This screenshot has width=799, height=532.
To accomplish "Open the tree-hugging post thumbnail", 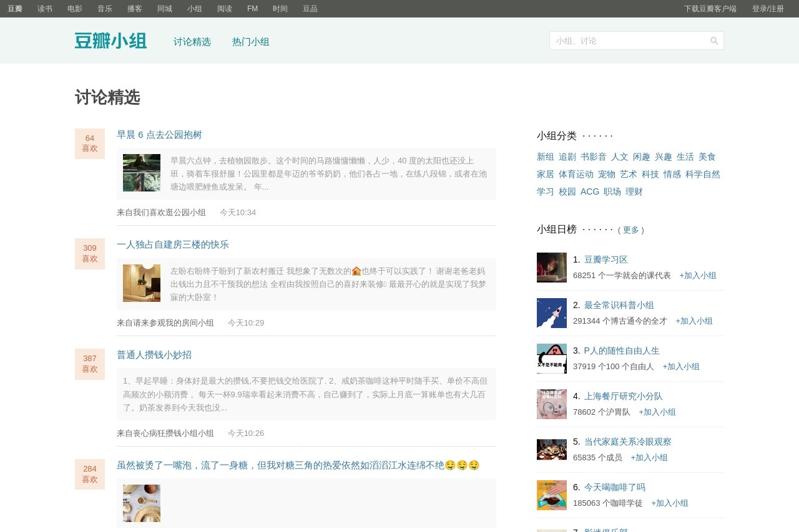I will pos(142,173).
